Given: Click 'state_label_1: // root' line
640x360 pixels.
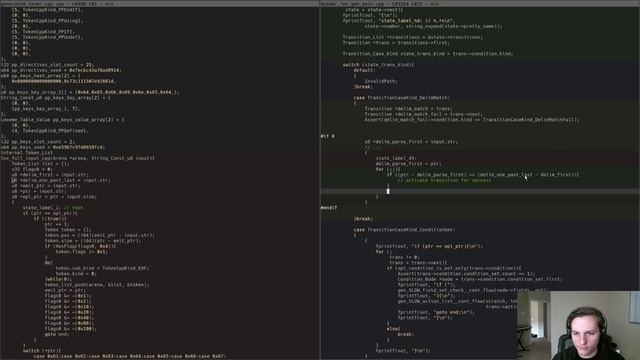Looking at the screenshot, I should [53, 208].
